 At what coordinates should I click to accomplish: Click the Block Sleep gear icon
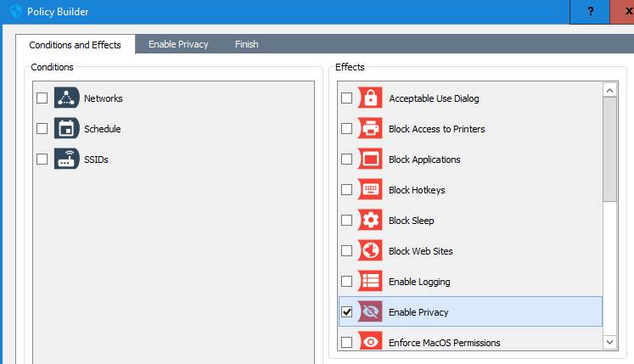pyautogui.click(x=370, y=220)
